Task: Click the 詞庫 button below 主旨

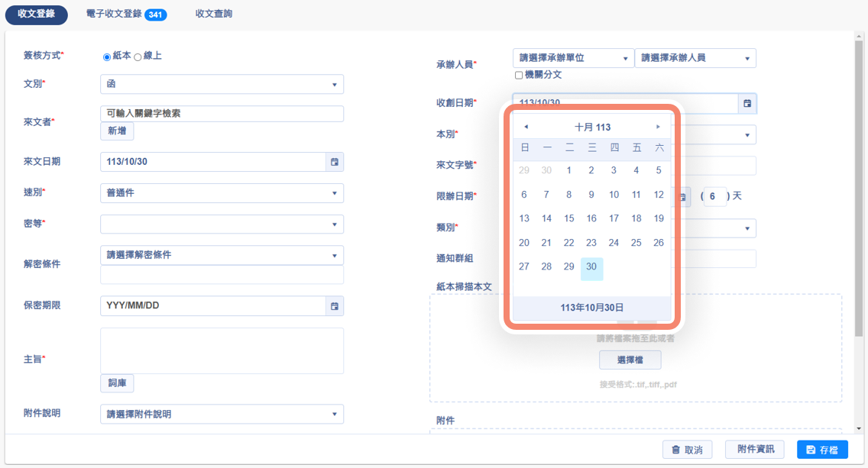Action: (x=117, y=383)
